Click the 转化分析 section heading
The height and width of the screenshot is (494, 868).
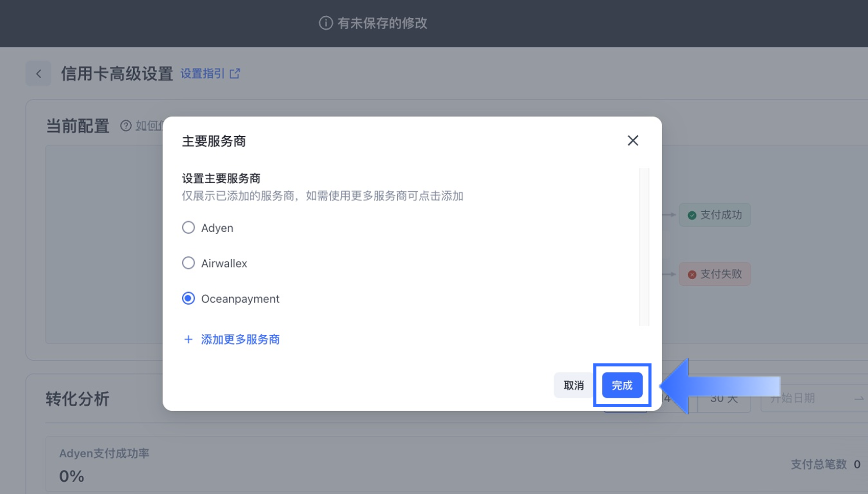[78, 399]
